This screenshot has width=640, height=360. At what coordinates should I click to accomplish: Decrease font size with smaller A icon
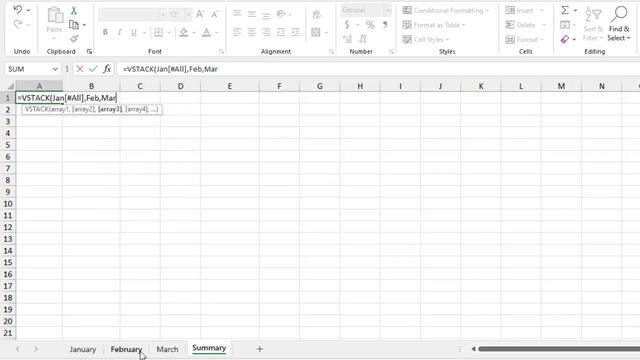pos(215,14)
